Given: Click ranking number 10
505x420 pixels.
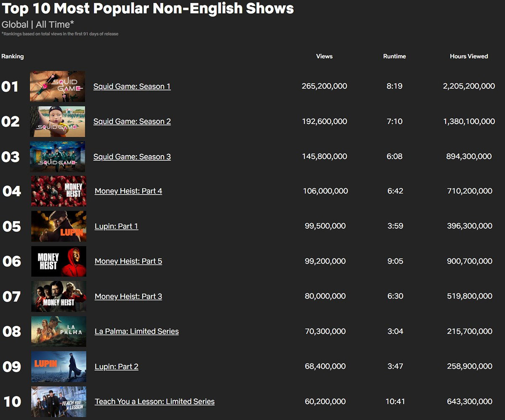Looking at the screenshot, I should coord(12,402).
